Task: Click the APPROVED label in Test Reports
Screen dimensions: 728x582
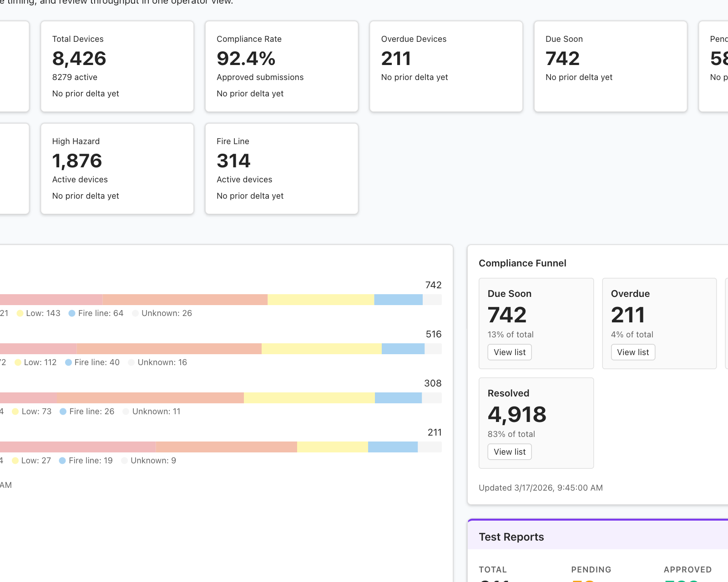Action: click(688, 570)
